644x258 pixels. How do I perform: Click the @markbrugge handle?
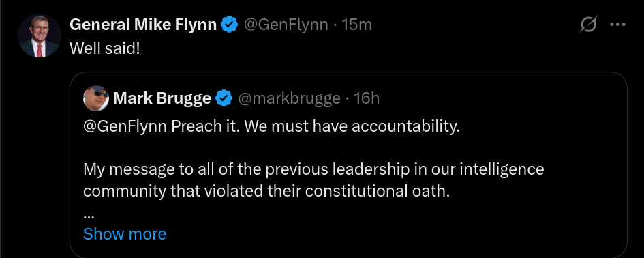[289, 99]
